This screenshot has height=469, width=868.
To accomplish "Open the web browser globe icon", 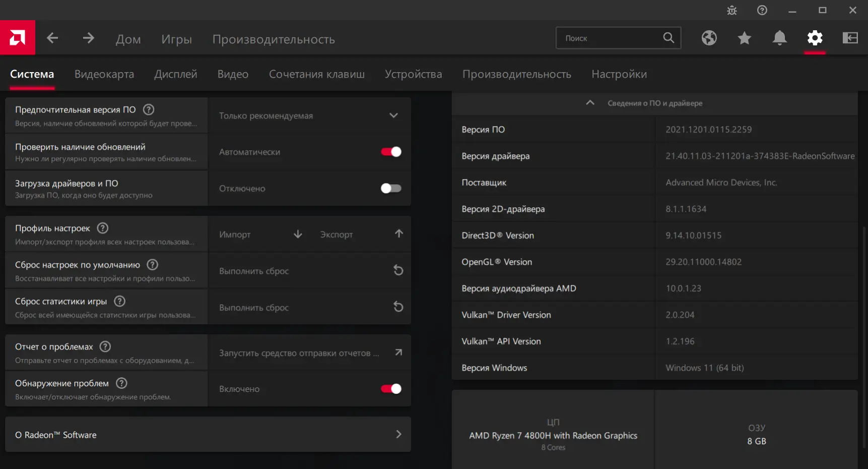I will tap(709, 38).
